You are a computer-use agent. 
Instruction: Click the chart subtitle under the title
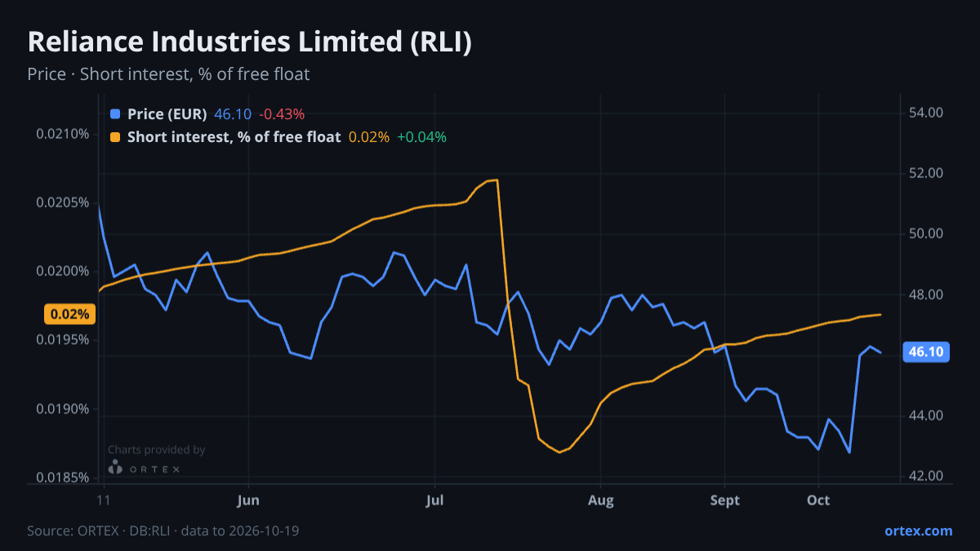click(168, 74)
